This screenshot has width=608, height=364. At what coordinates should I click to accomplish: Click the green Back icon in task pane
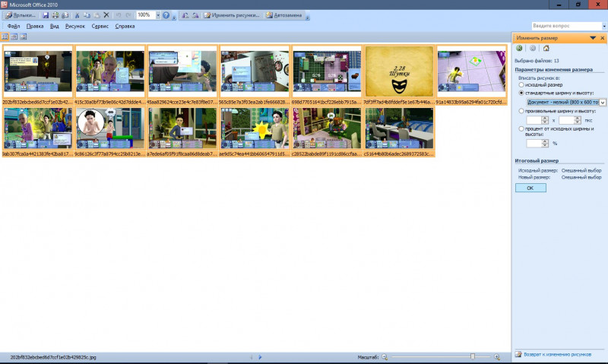[x=519, y=48]
